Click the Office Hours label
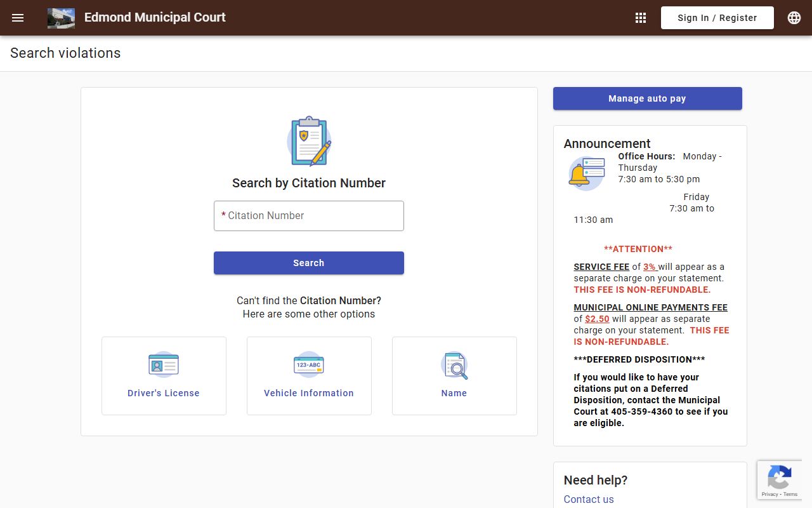This screenshot has height=508, width=812. 647,156
